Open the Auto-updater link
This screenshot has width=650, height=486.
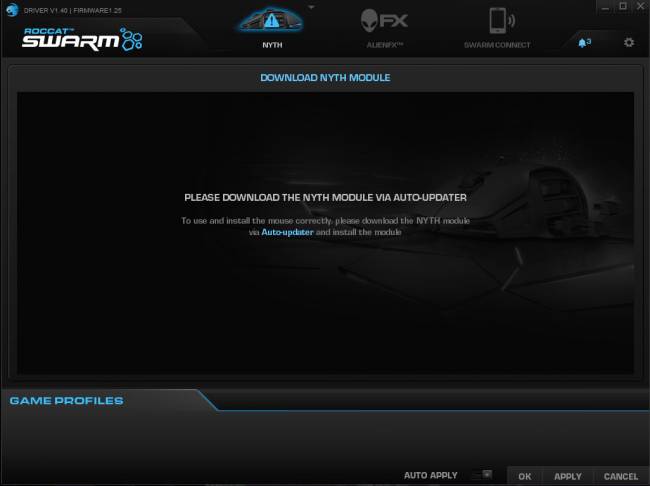287,232
